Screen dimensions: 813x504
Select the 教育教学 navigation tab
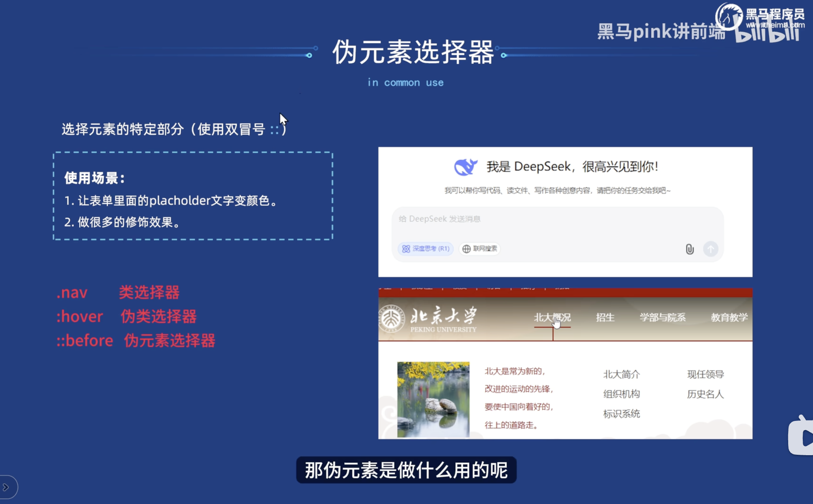(729, 317)
